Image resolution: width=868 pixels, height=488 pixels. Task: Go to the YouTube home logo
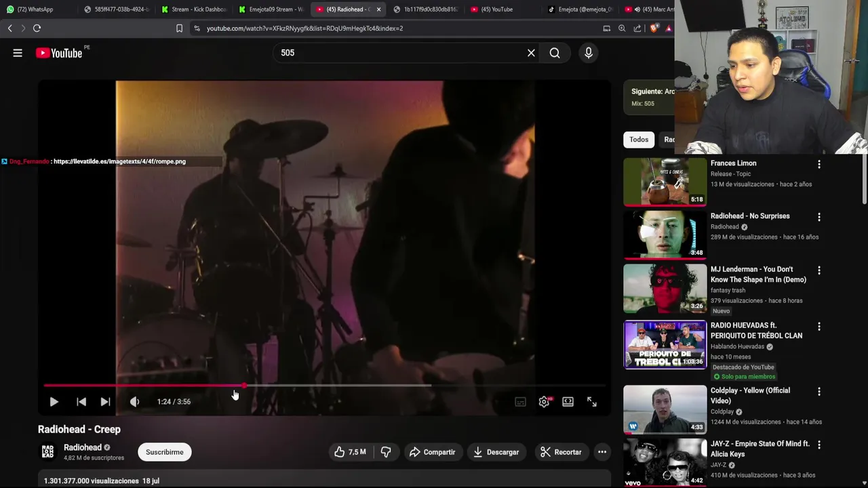pyautogui.click(x=58, y=53)
